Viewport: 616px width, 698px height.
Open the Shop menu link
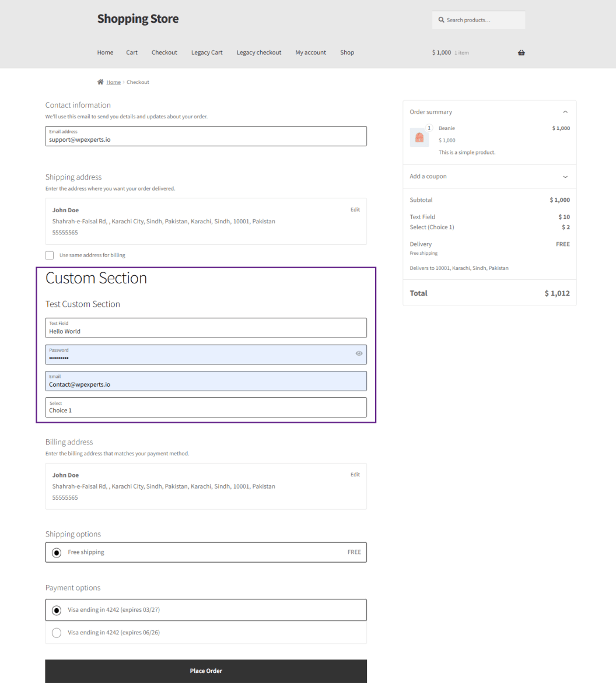click(347, 52)
